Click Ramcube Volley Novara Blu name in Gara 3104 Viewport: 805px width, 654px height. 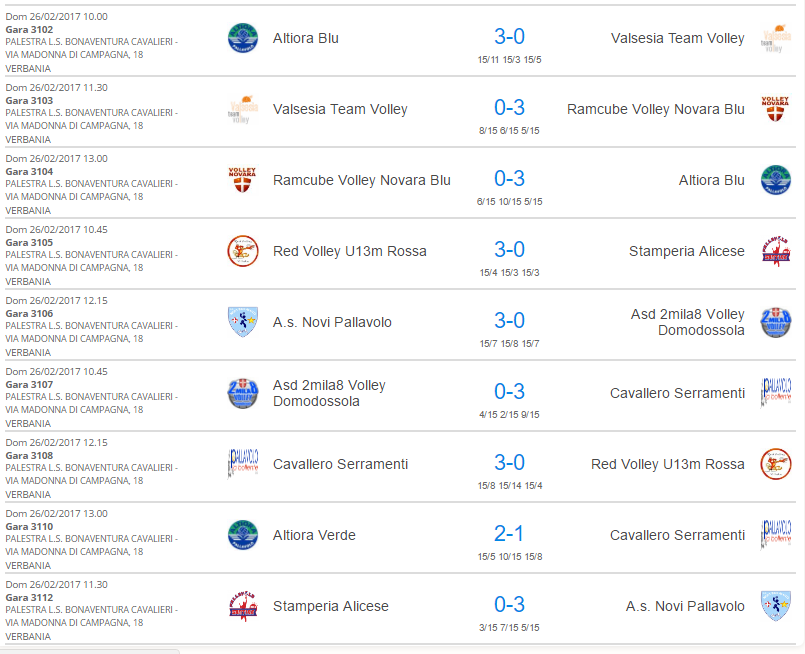coord(361,180)
